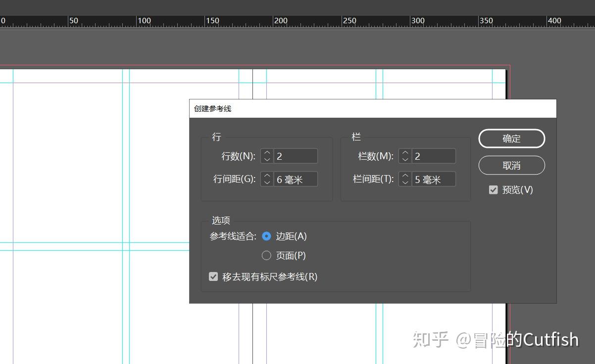Decrease 栏间距 with its down arrow

[405, 182]
